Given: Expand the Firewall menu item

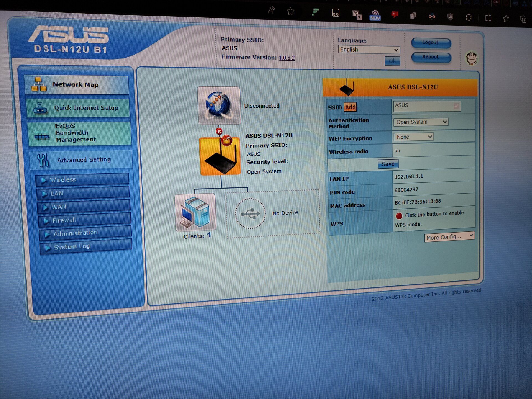Looking at the screenshot, I should (x=85, y=220).
